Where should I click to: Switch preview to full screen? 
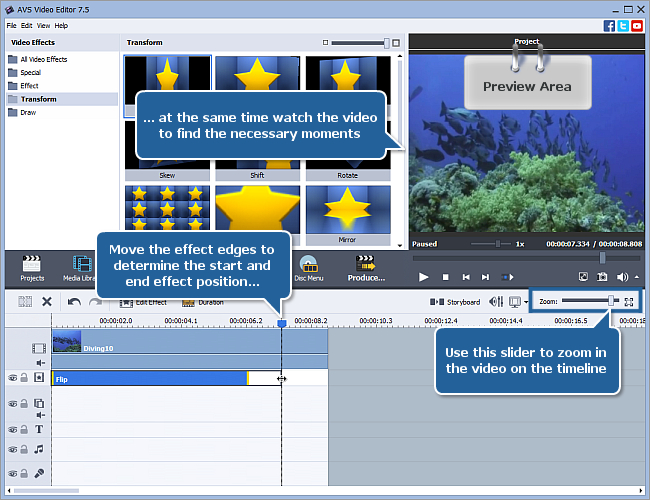pyautogui.click(x=583, y=277)
